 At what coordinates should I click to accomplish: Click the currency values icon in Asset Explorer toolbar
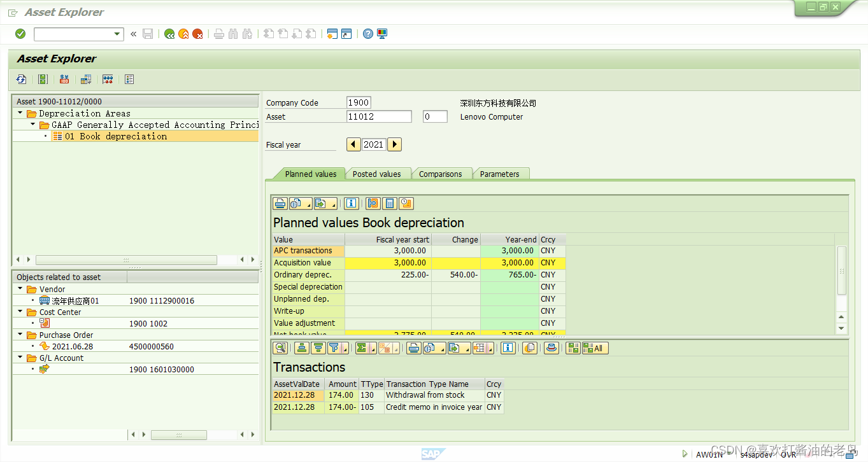click(64, 80)
